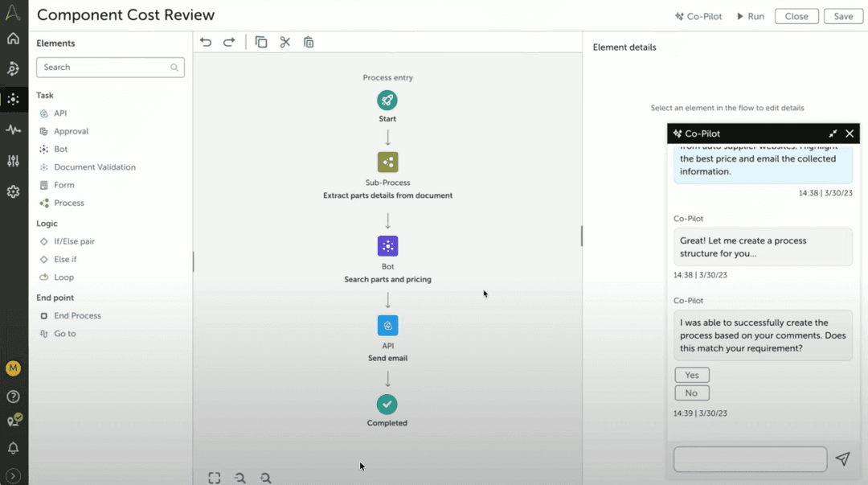
Task: Pick the Else if logic element
Action: 58,260
